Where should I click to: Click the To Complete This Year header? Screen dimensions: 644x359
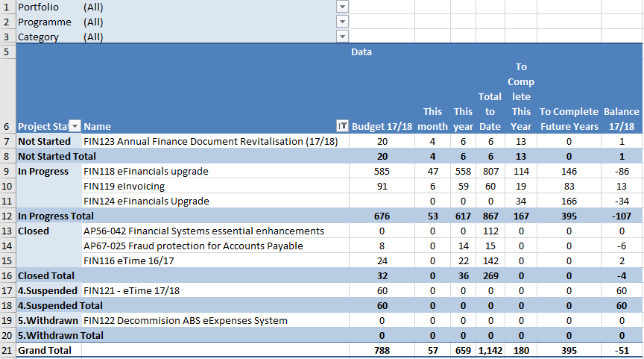point(521,96)
